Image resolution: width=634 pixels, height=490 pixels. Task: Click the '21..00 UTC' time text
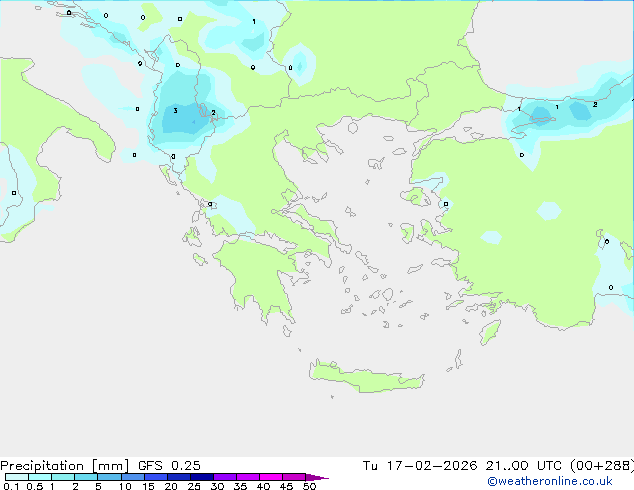coord(524,466)
